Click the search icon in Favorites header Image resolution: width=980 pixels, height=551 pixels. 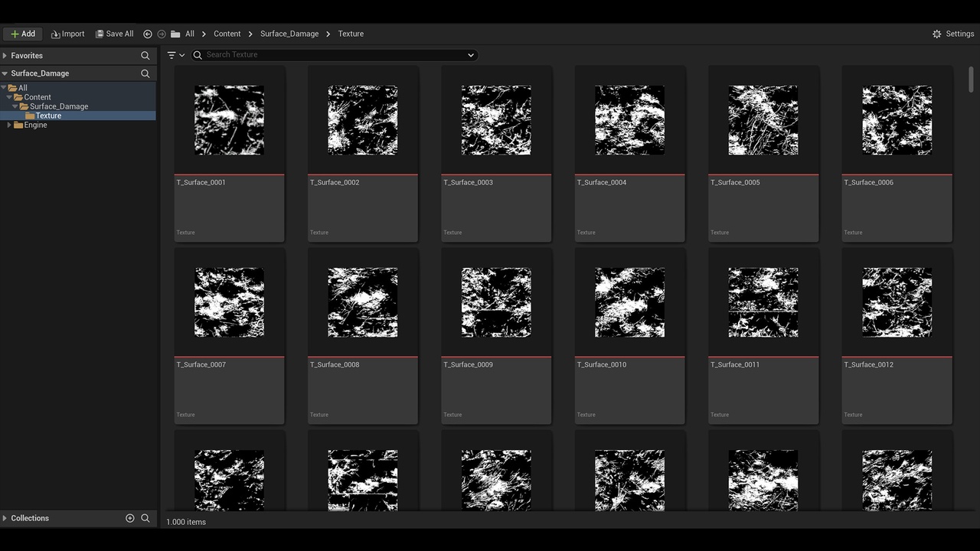coord(145,56)
